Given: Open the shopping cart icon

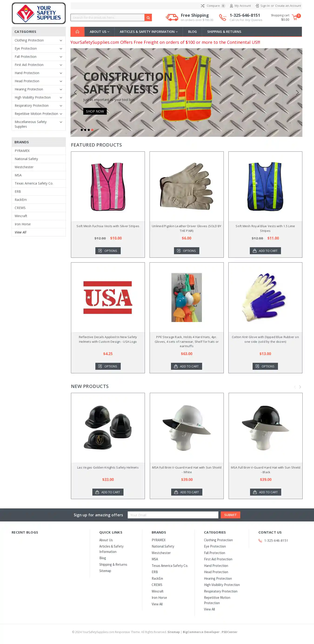Looking at the screenshot, I should click(294, 17).
